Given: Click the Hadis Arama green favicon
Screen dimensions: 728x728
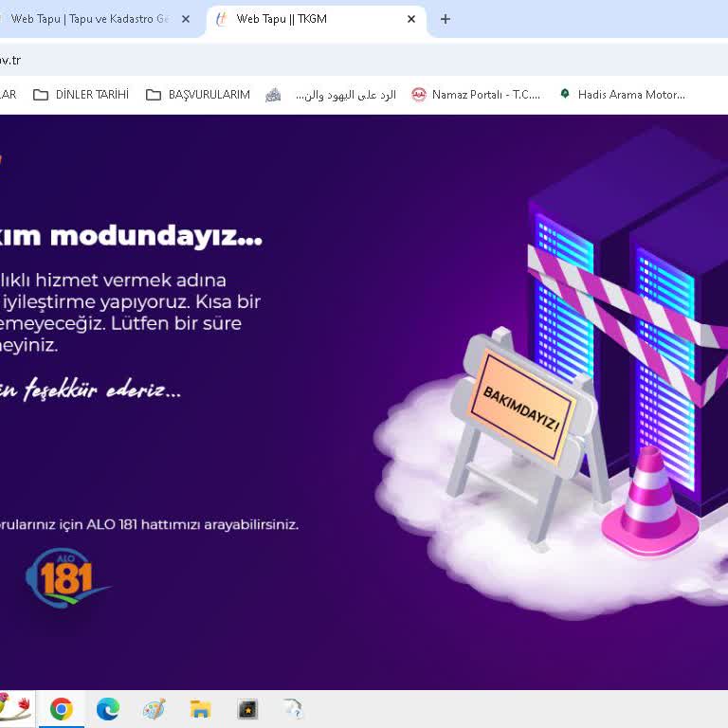Looking at the screenshot, I should coord(565,94).
